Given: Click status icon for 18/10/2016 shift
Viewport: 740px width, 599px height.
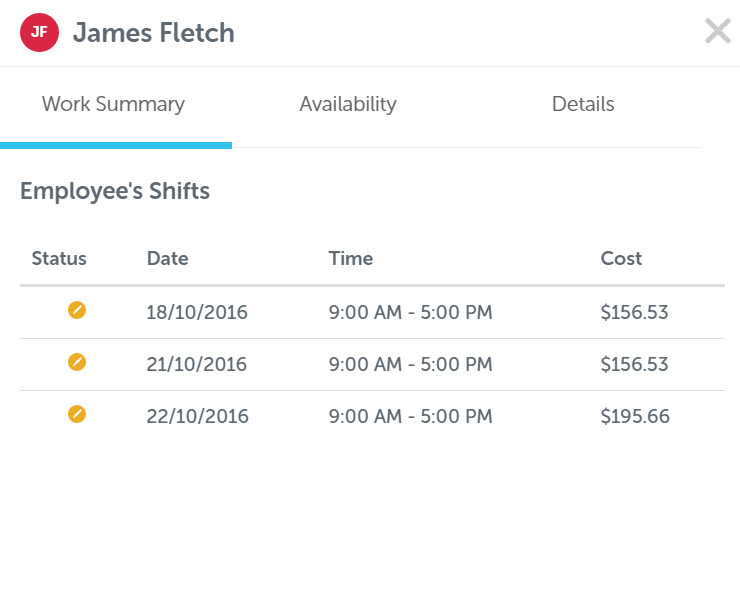Looking at the screenshot, I should (77, 311).
